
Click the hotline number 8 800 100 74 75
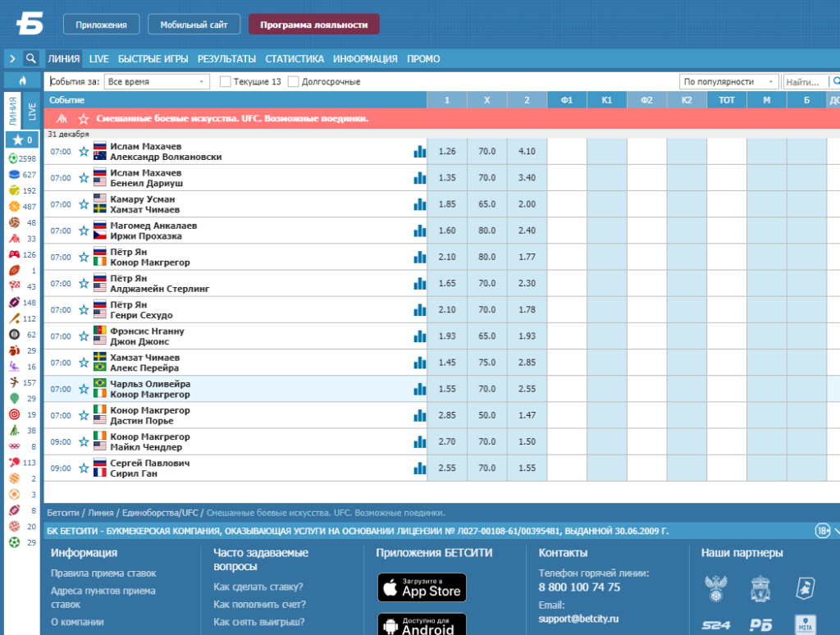pyautogui.click(x=579, y=587)
